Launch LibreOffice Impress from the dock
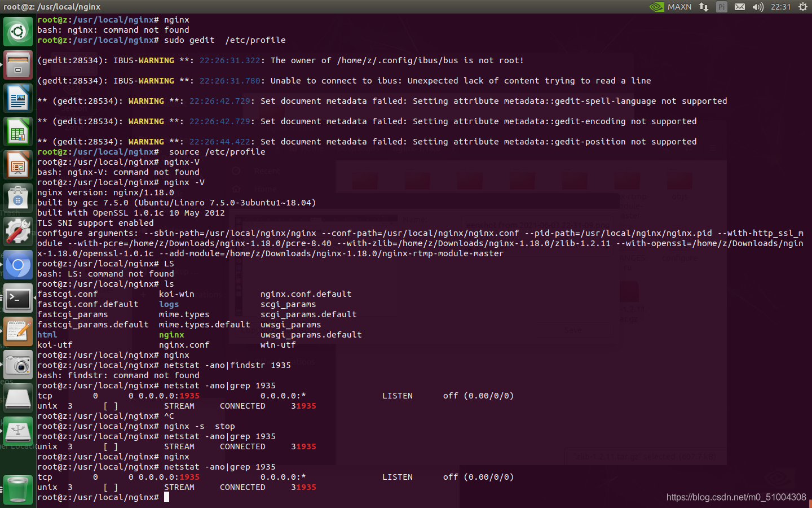The width and height of the screenshot is (812, 508). (18, 165)
